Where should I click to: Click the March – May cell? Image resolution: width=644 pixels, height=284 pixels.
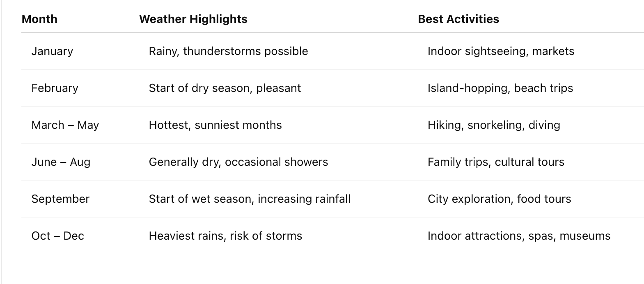pyautogui.click(x=65, y=125)
